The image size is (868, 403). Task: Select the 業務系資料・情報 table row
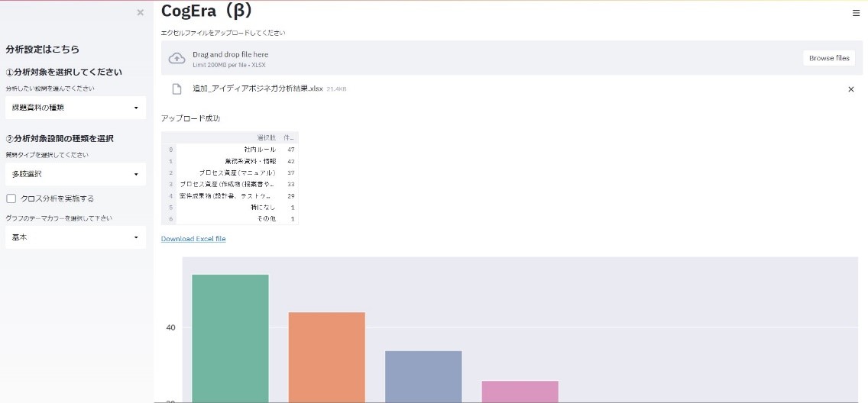[251, 161]
